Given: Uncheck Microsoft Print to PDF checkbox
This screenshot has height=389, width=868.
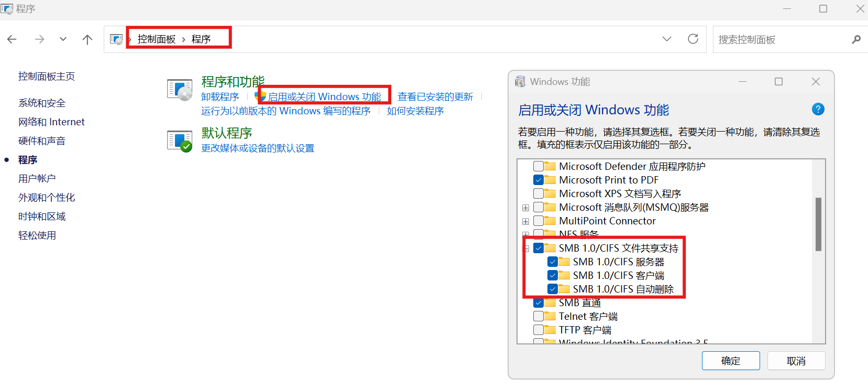Looking at the screenshot, I should 538,180.
